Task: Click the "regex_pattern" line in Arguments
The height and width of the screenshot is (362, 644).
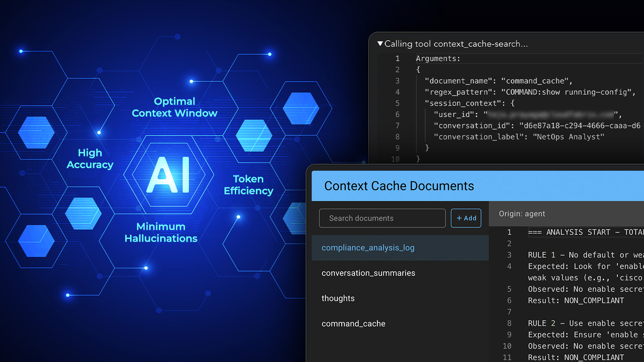Action: (529, 92)
